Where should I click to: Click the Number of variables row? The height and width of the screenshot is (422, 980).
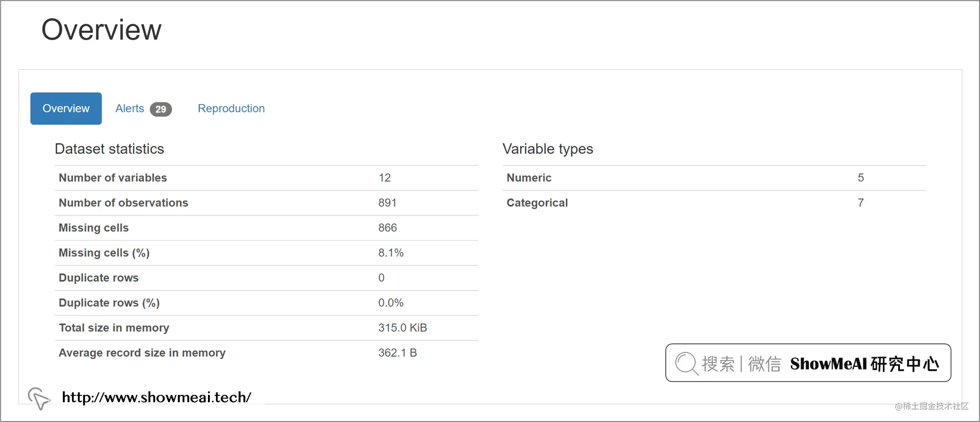pyautogui.click(x=266, y=178)
